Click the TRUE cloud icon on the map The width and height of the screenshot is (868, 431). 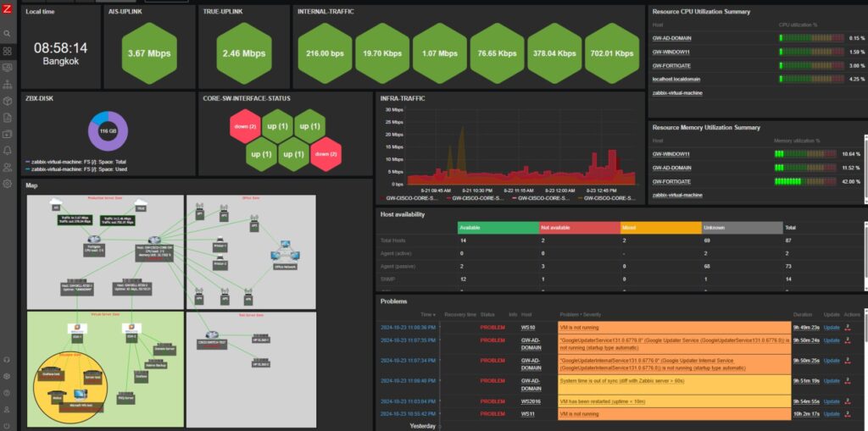coord(141,203)
